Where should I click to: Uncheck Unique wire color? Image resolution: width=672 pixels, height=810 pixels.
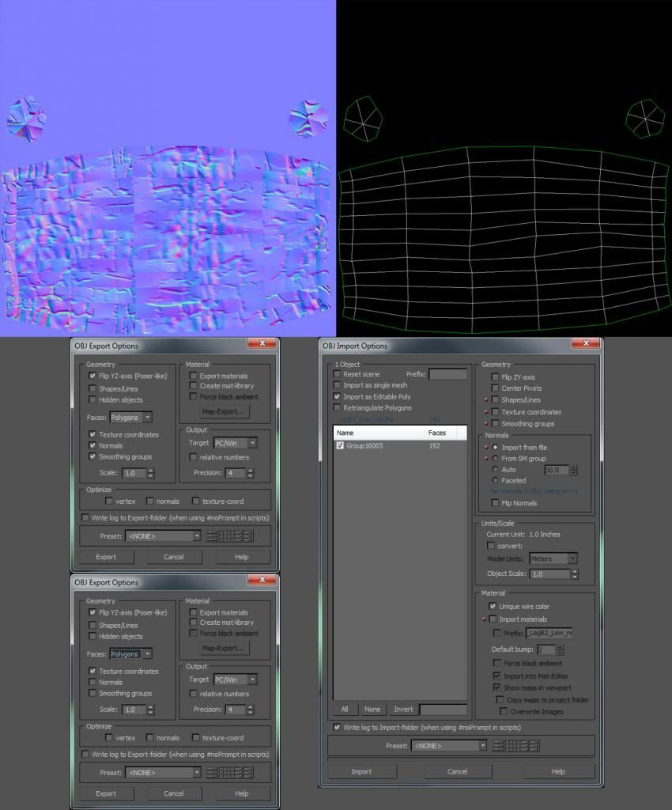pyautogui.click(x=493, y=606)
